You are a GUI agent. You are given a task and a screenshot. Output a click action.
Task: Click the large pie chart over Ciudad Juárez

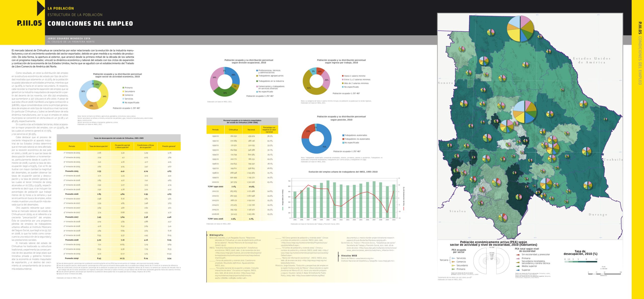520,28
